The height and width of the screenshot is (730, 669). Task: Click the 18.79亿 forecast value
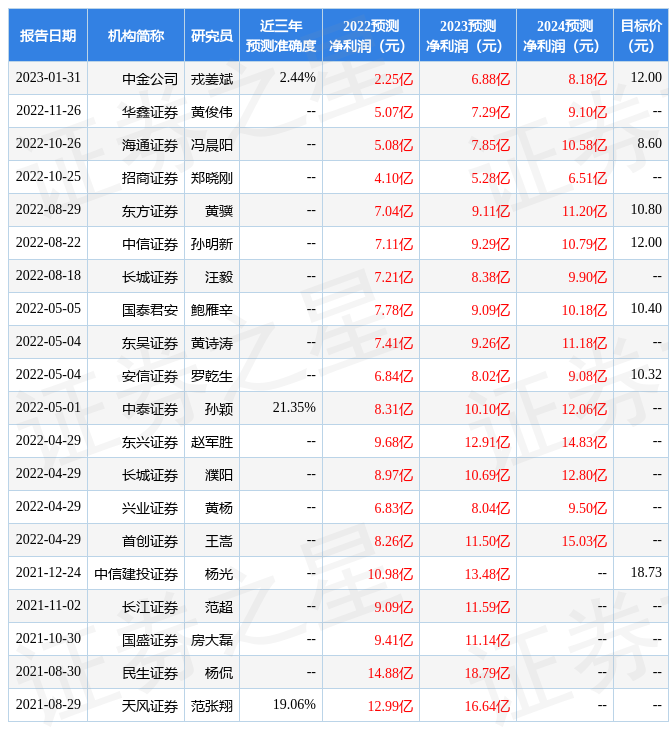pyautogui.click(x=487, y=673)
